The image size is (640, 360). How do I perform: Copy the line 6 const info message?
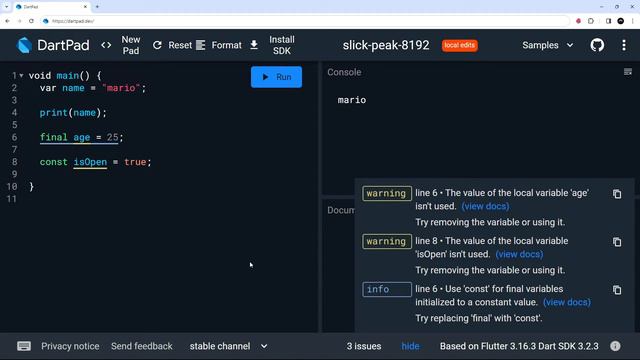[x=617, y=290]
